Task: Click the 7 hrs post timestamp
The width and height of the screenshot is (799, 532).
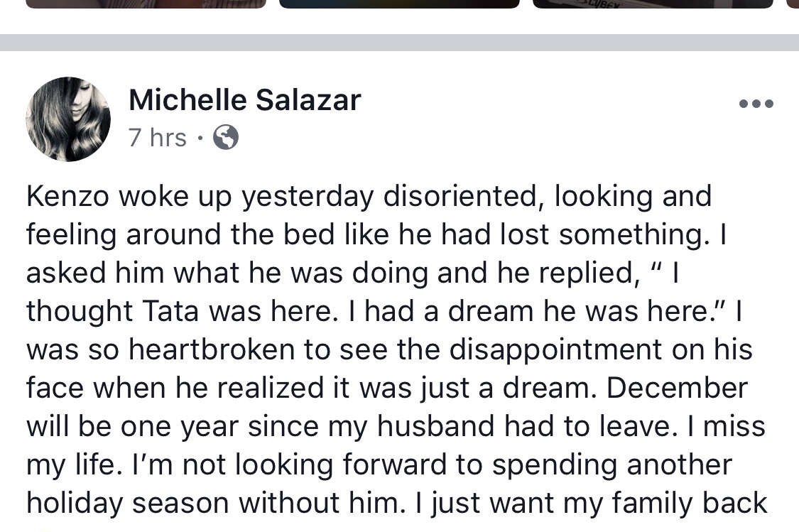Action: (158, 138)
